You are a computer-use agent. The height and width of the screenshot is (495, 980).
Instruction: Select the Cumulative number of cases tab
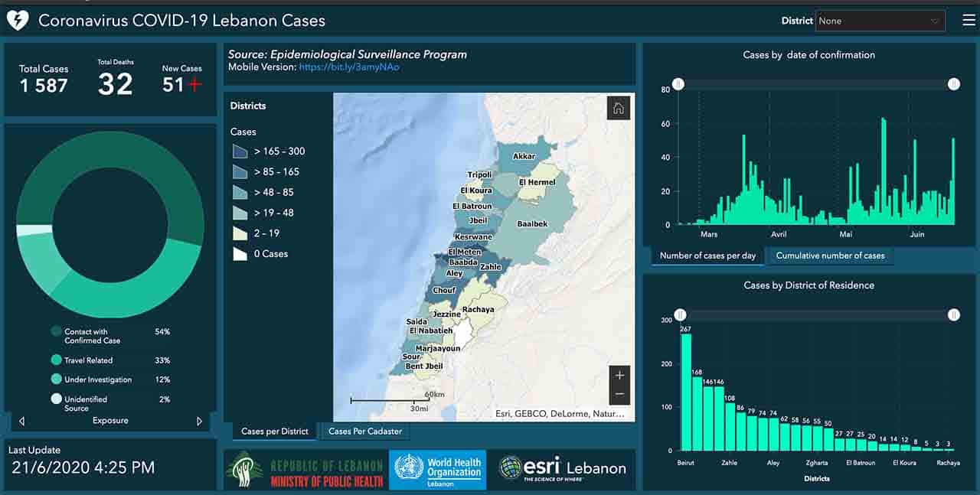click(830, 256)
